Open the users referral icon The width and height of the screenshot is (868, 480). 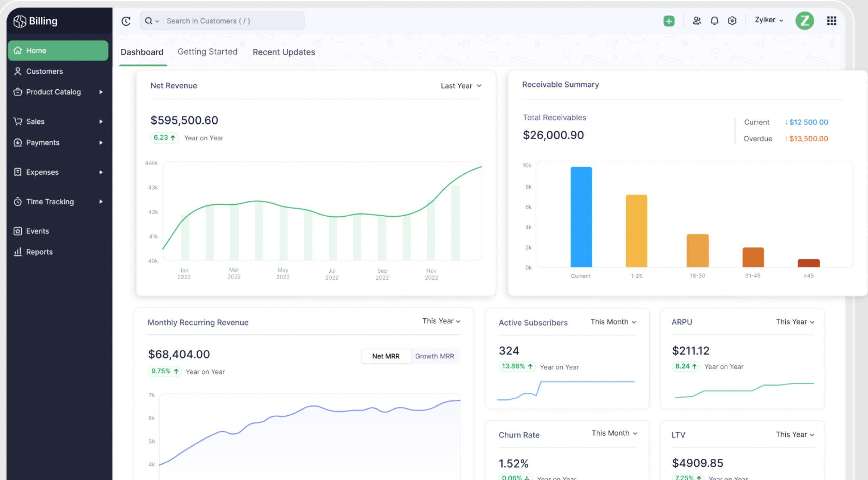click(x=697, y=21)
